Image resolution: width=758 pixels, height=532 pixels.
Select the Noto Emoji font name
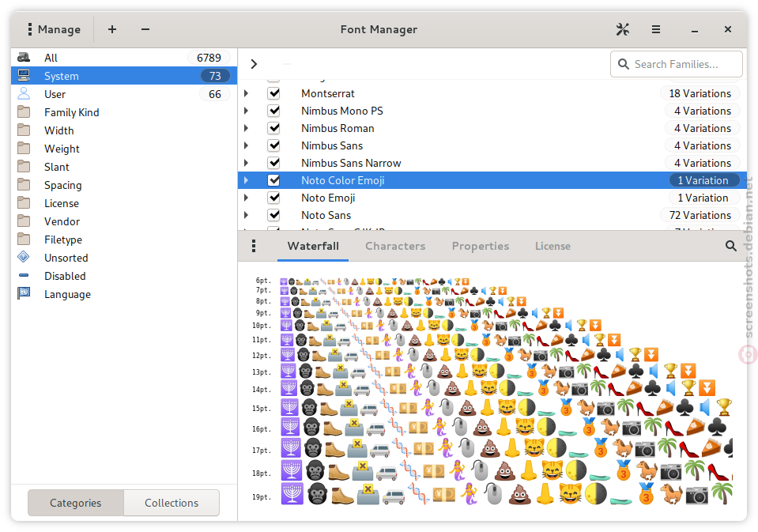point(328,198)
